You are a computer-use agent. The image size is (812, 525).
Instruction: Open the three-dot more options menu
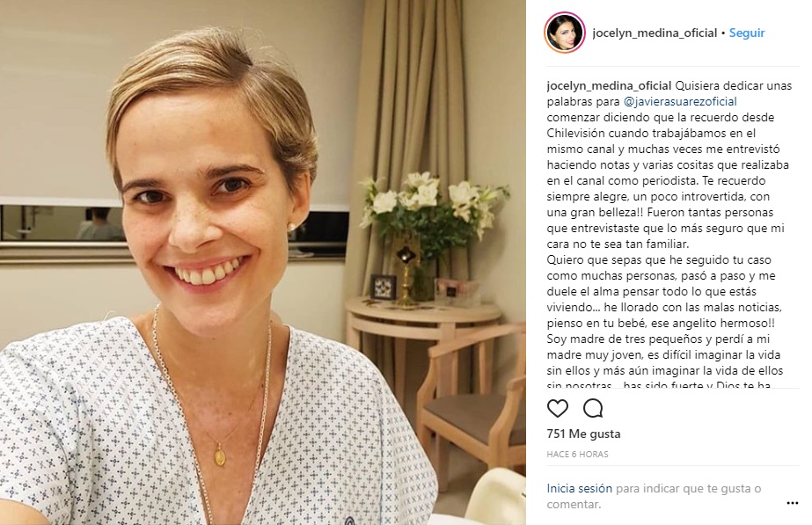point(793,503)
